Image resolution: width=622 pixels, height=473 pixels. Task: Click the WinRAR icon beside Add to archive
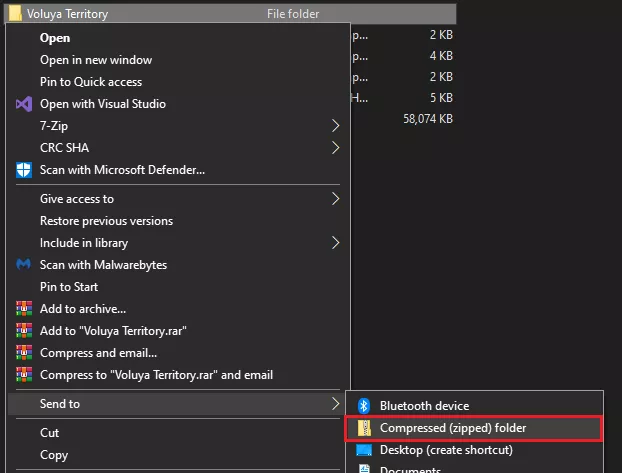click(24, 309)
